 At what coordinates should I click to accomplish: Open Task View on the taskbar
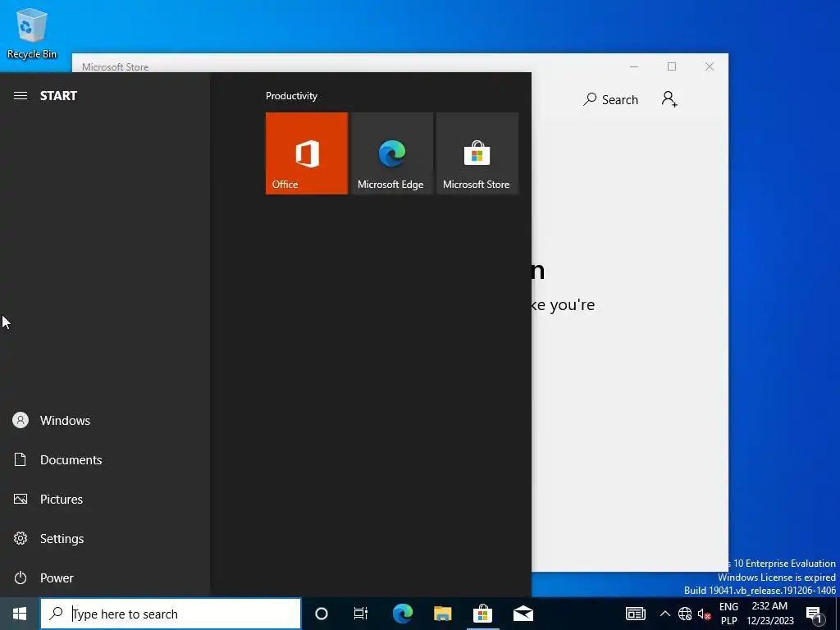pyautogui.click(x=361, y=614)
